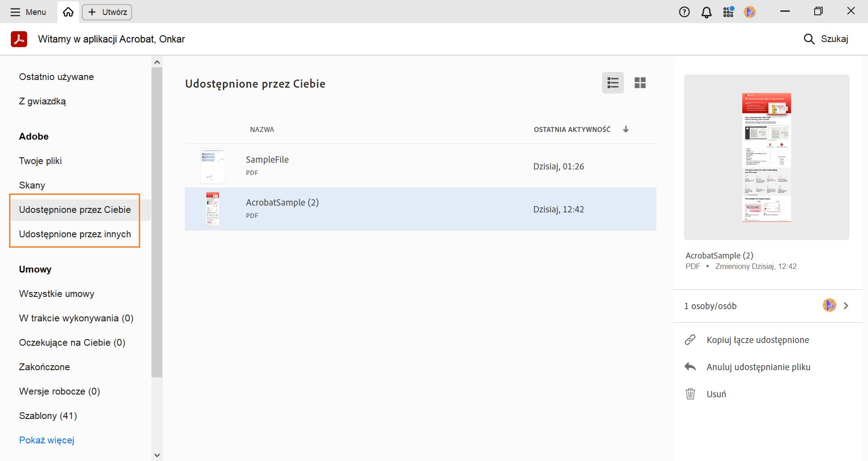Open the user profile avatar in title bar
The image size is (868, 461).
click(x=750, y=12)
